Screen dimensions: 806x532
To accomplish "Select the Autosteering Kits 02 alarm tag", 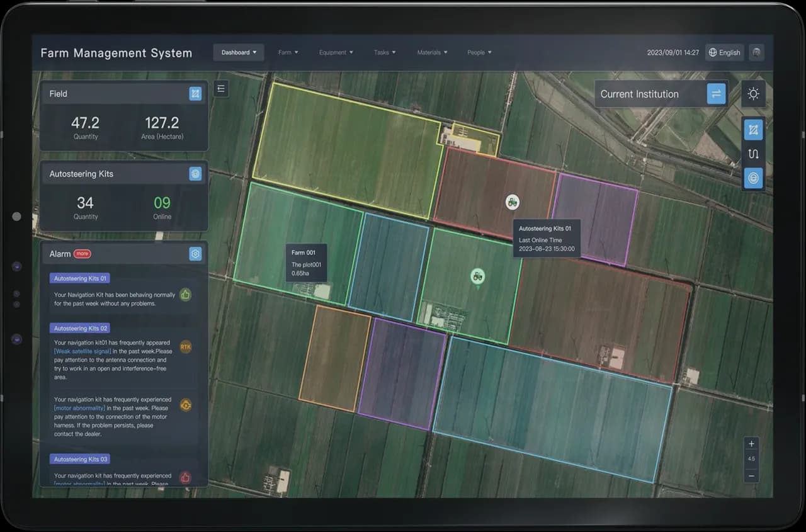I will (x=81, y=328).
